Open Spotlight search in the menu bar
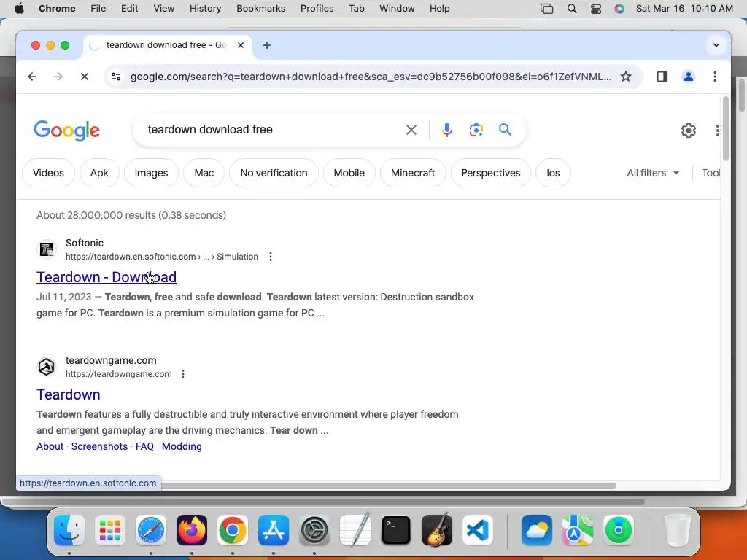This screenshot has width=747, height=560. point(572,9)
